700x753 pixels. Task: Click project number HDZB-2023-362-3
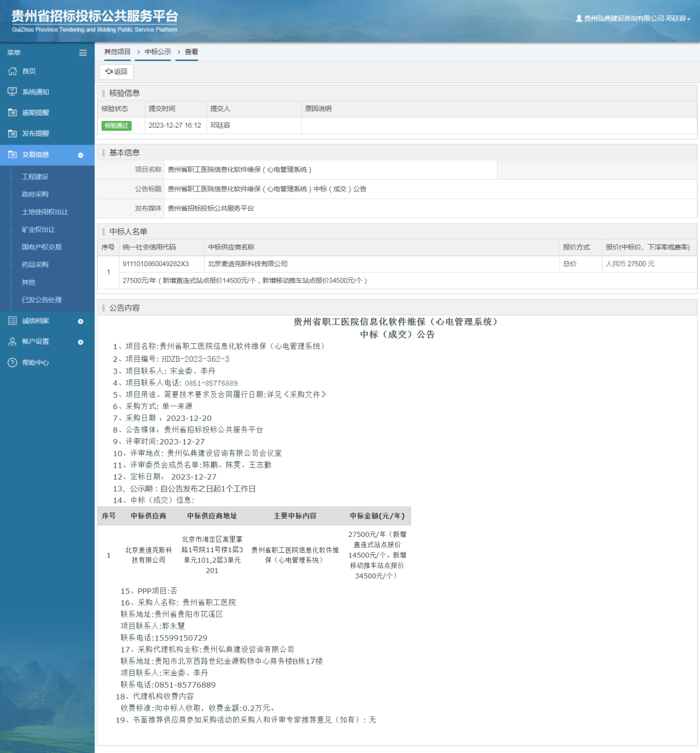[195, 359]
